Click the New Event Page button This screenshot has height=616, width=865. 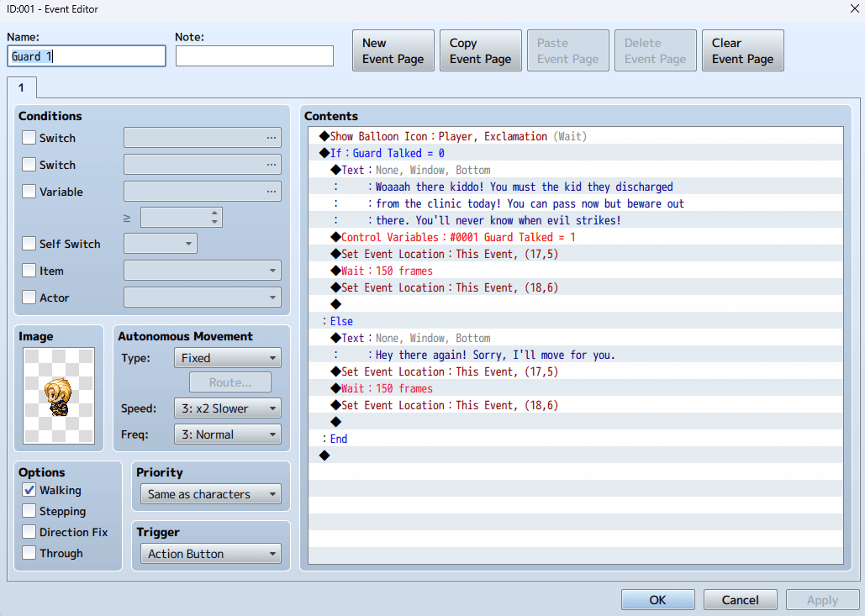(x=393, y=51)
